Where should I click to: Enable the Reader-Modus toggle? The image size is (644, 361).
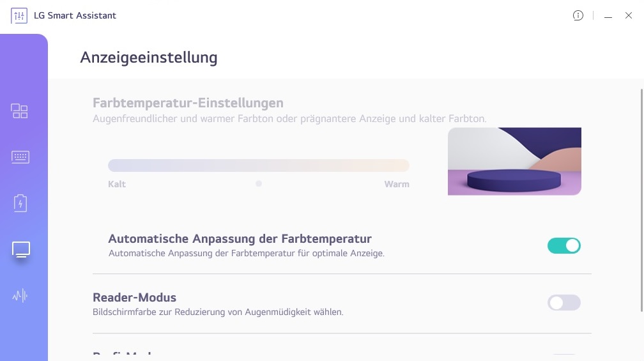(x=563, y=303)
